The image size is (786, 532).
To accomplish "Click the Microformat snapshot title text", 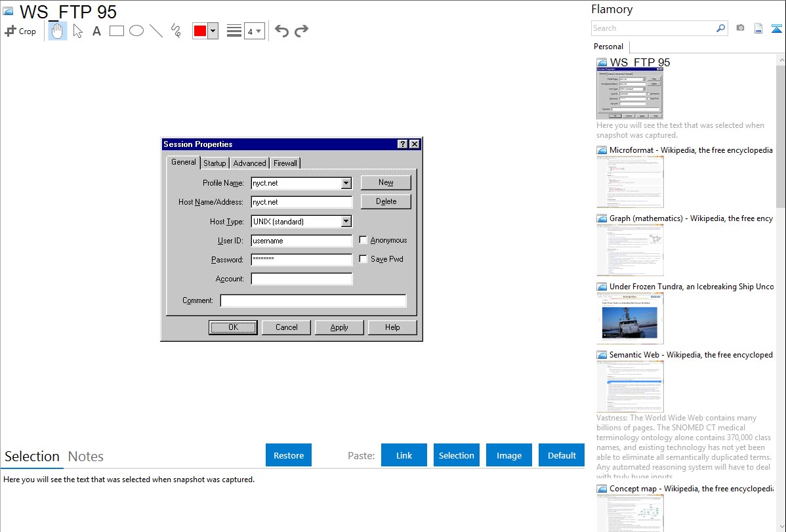I will pyautogui.click(x=691, y=150).
